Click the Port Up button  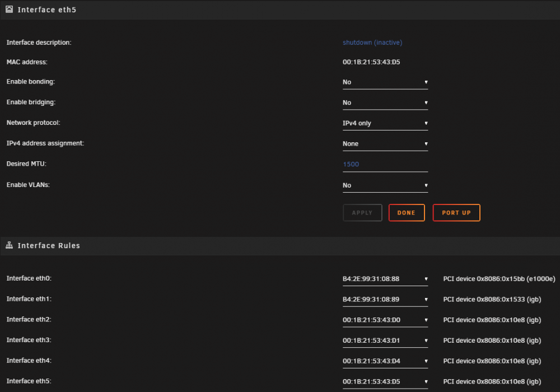pyautogui.click(x=456, y=213)
